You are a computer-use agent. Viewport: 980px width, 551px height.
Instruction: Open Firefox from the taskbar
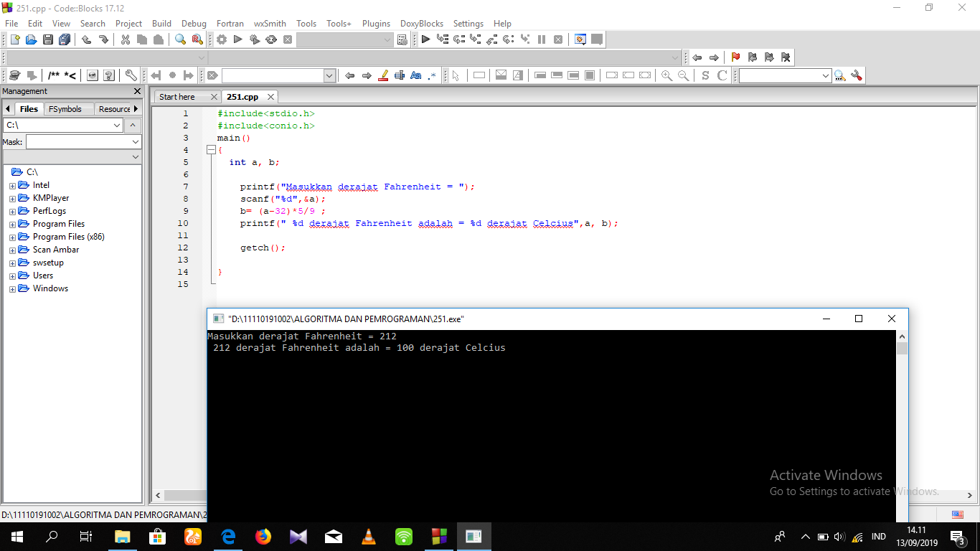click(x=263, y=536)
